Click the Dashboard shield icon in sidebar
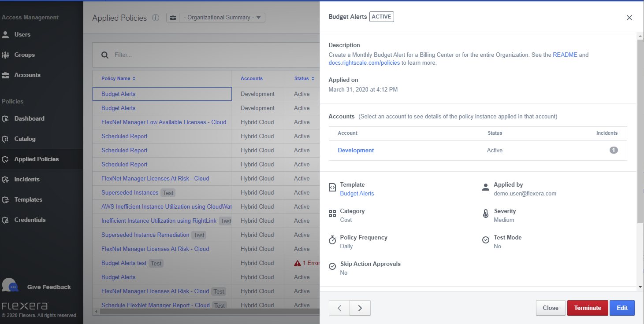This screenshot has height=324, width=644. (x=5, y=118)
